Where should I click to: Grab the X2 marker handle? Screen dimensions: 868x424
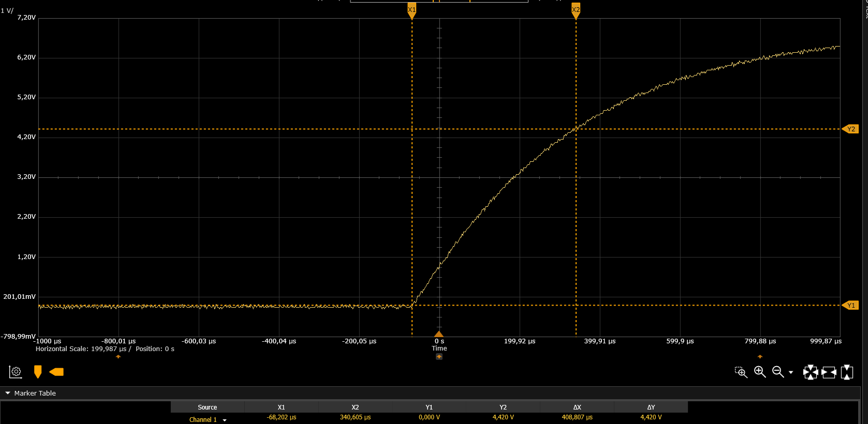pyautogui.click(x=576, y=11)
